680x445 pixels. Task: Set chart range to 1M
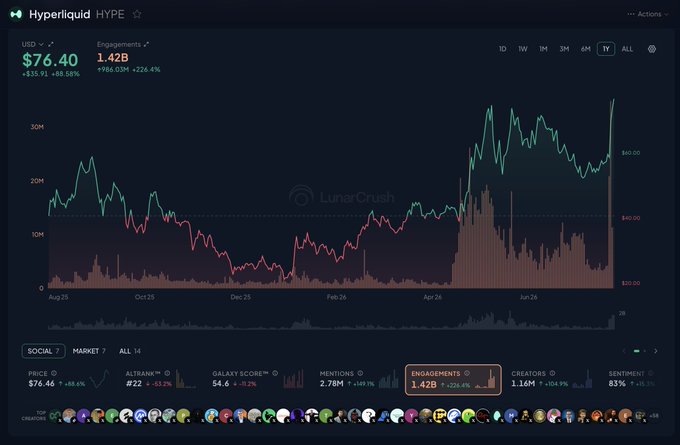543,49
